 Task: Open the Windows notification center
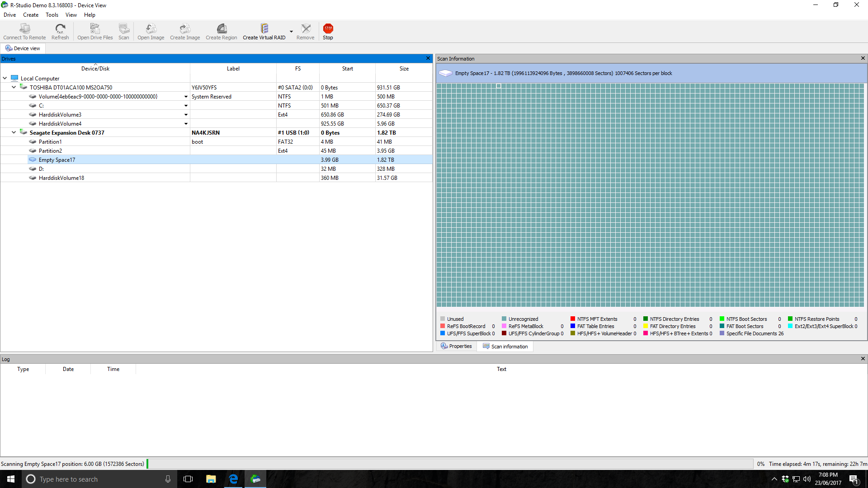854,479
